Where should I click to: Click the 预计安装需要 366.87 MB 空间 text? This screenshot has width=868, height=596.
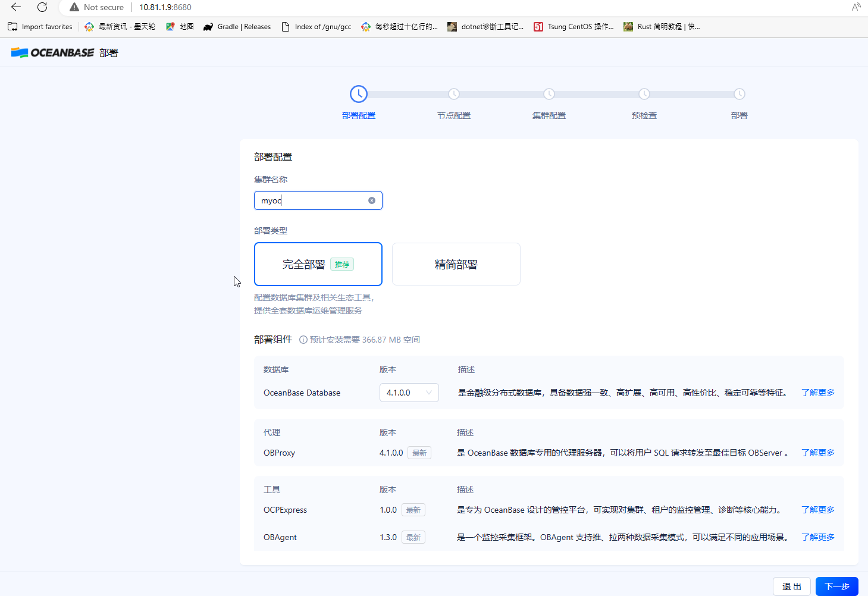pyautogui.click(x=365, y=340)
